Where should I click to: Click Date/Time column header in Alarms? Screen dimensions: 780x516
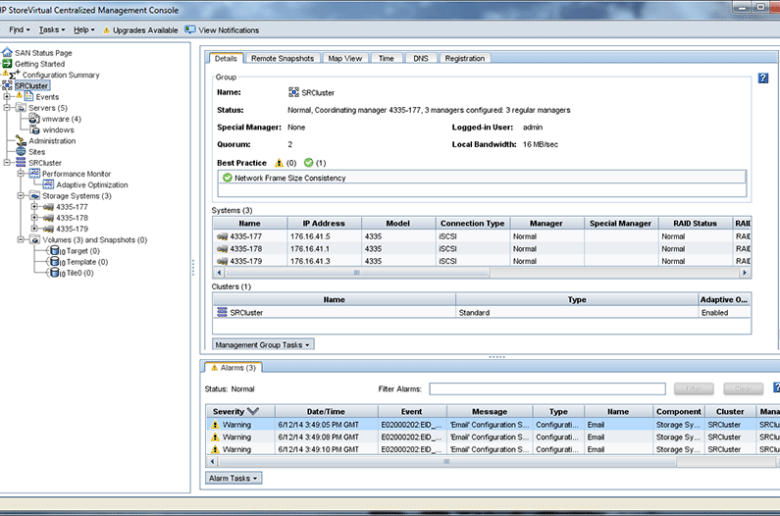[326, 412]
